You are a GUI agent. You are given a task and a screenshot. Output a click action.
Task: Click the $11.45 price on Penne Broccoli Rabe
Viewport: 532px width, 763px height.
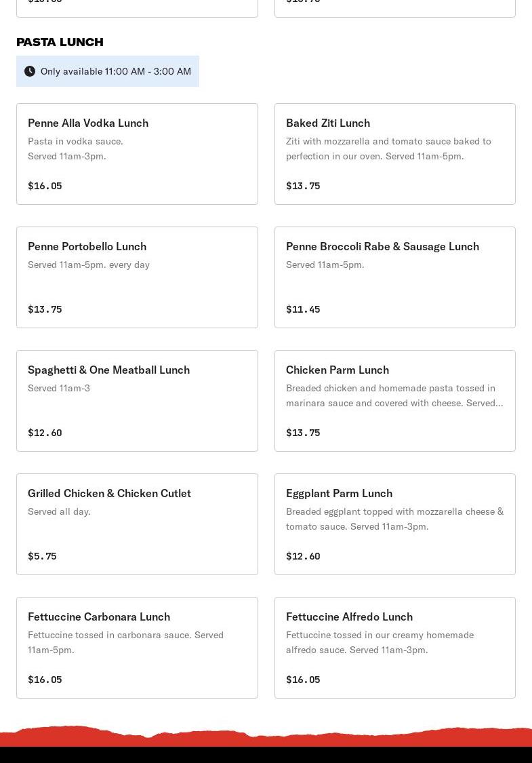[303, 309]
